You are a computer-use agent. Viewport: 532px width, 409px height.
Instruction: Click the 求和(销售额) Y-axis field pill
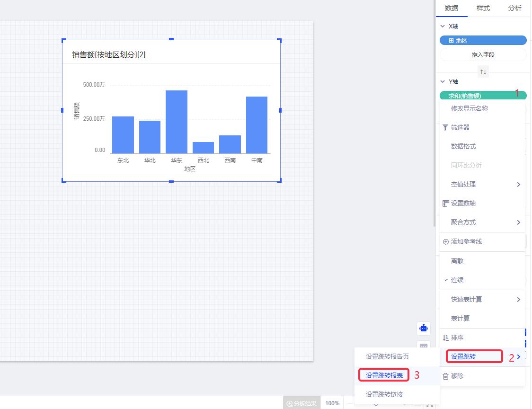[478, 96]
